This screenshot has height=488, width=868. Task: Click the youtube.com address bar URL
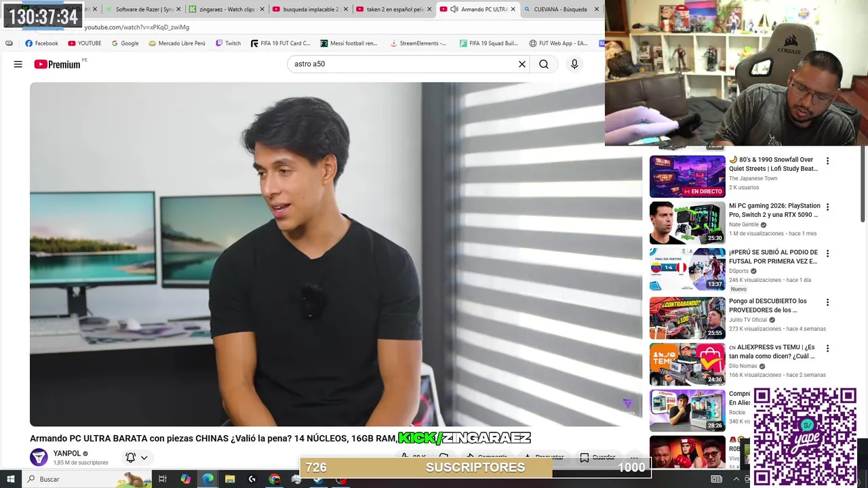(x=136, y=27)
